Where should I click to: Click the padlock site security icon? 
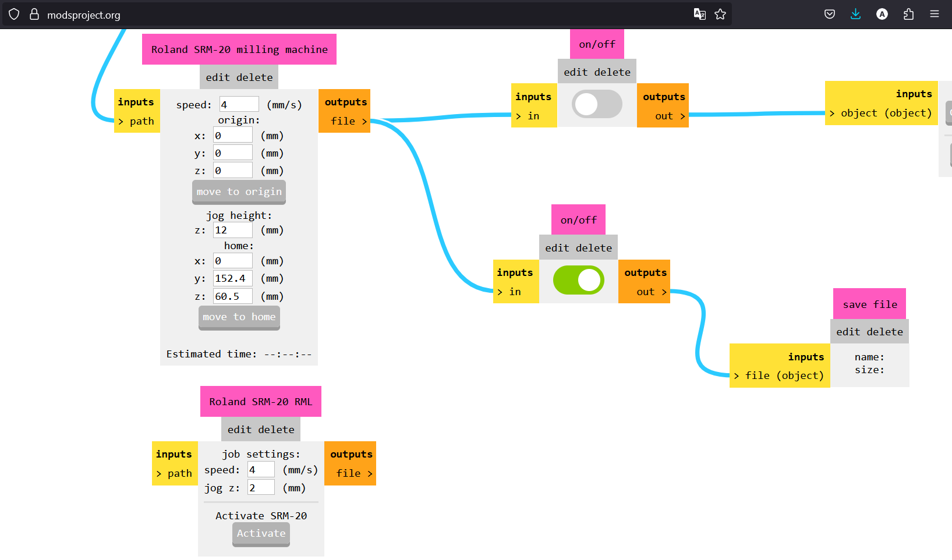pyautogui.click(x=34, y=14)
